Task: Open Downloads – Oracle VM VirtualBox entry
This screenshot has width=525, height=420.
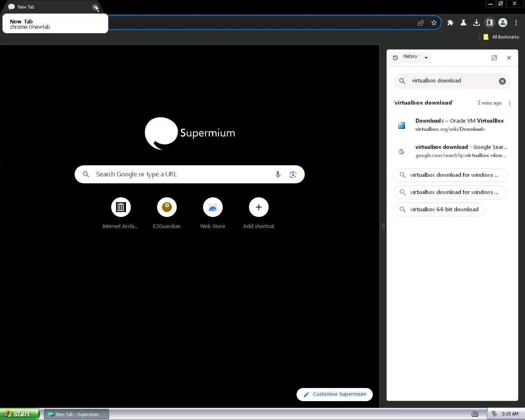Action: (x=452, y=125)
